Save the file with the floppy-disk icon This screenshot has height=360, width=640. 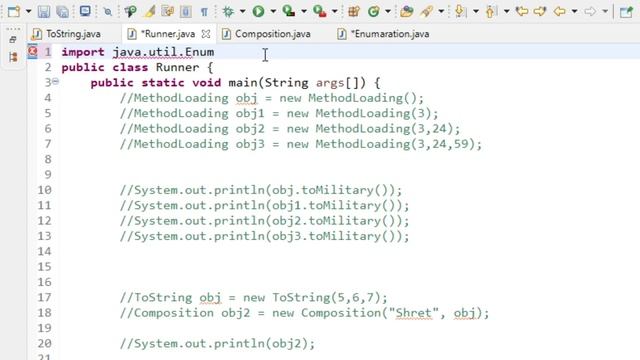[x=44, y=11]
